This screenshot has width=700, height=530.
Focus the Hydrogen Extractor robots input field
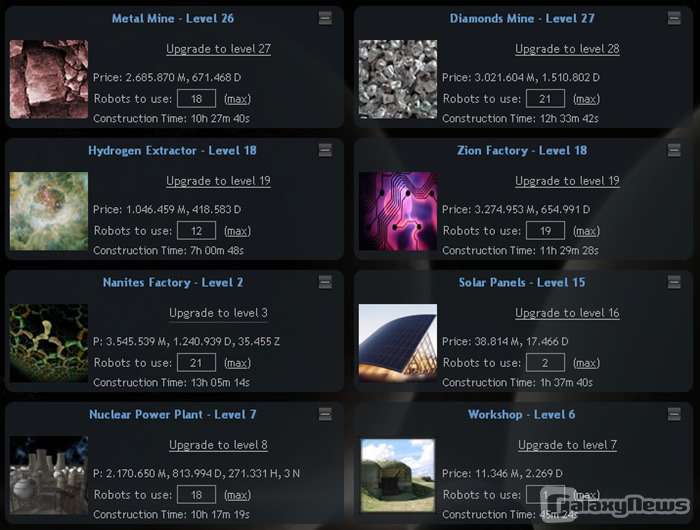point(196,231)
